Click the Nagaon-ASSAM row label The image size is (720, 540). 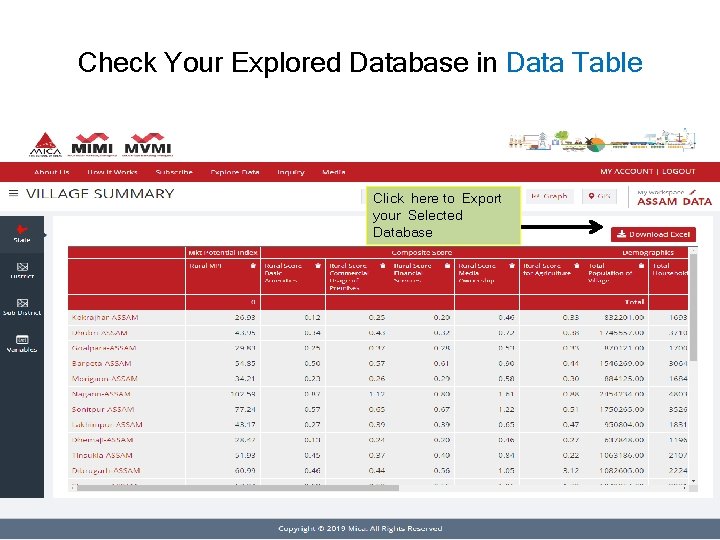[x=101, y=394]
